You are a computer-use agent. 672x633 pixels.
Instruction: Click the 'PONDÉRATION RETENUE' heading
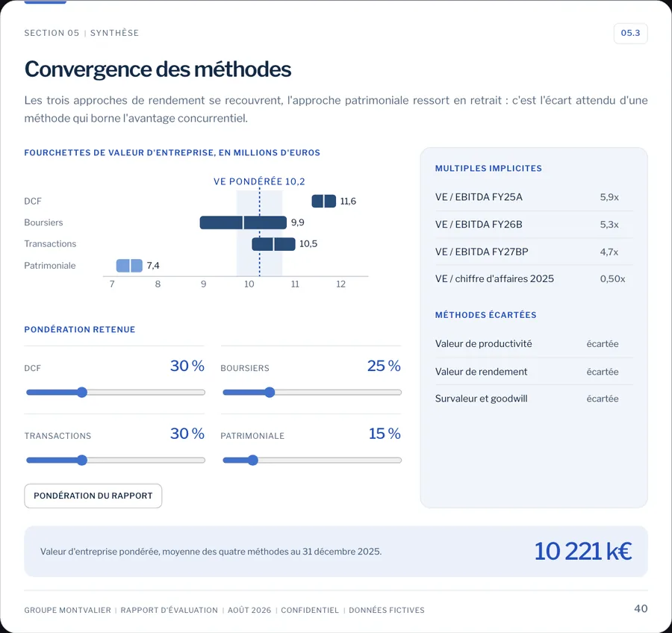pyautogui.click(x=80, y=330)
